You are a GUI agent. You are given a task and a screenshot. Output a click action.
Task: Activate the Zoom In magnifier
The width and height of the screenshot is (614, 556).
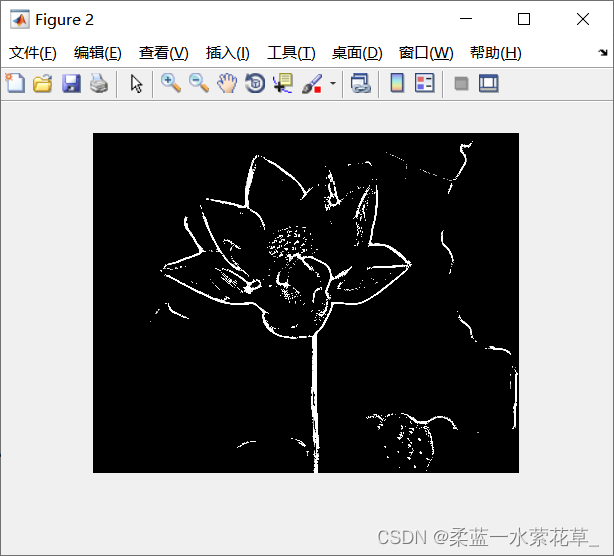click(x=171, y=83)
